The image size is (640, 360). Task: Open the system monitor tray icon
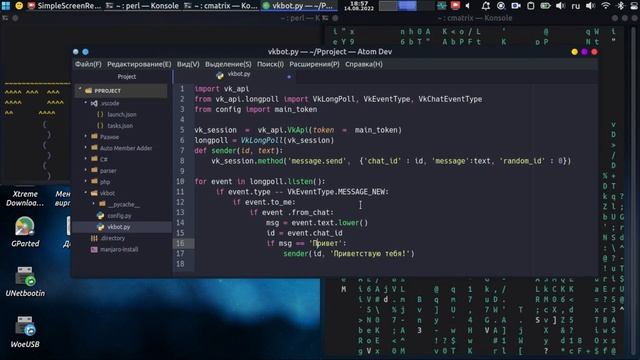(x=442, y=6)
